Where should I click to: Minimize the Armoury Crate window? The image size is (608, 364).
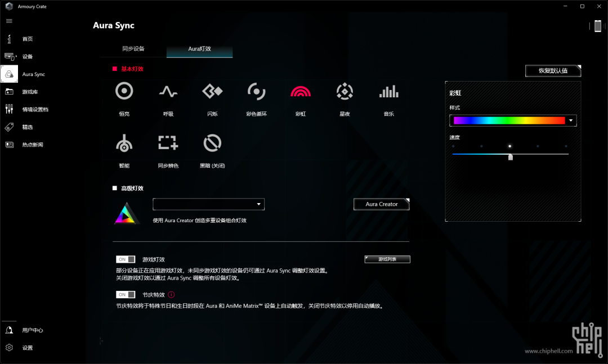pos(565,6)
